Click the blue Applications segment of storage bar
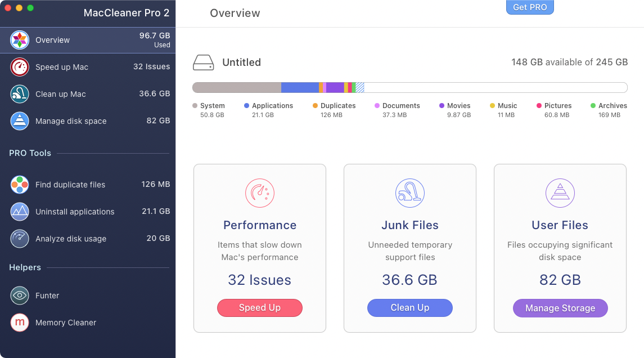The height and width of the screenshot is (358, 644). click(x=299, y=87)
